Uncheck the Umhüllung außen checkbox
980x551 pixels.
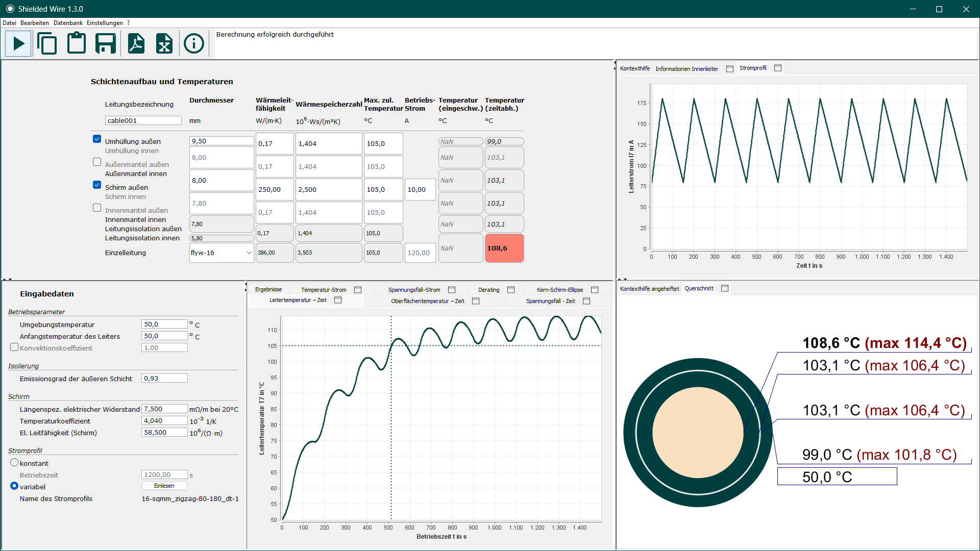click(97, 139)
